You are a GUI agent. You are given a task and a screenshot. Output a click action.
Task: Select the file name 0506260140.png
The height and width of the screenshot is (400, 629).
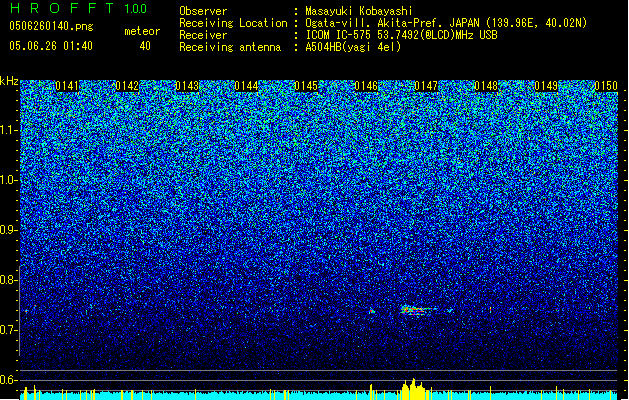51,26
